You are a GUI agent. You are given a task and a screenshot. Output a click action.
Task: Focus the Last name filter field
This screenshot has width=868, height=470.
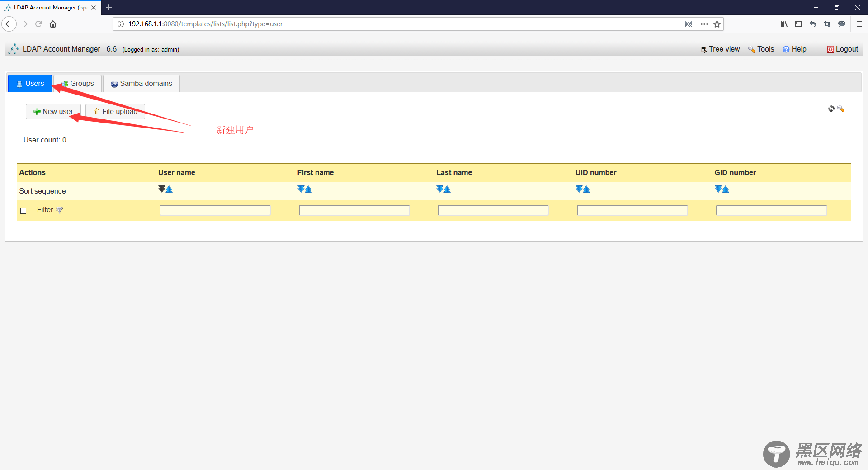tap(493, 210)
